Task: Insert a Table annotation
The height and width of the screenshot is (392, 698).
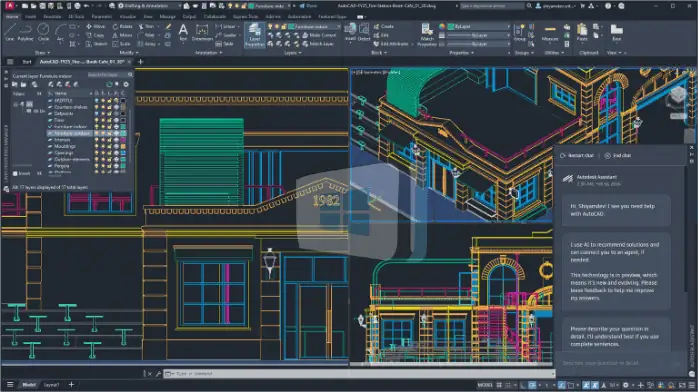Action: (225, 44)
